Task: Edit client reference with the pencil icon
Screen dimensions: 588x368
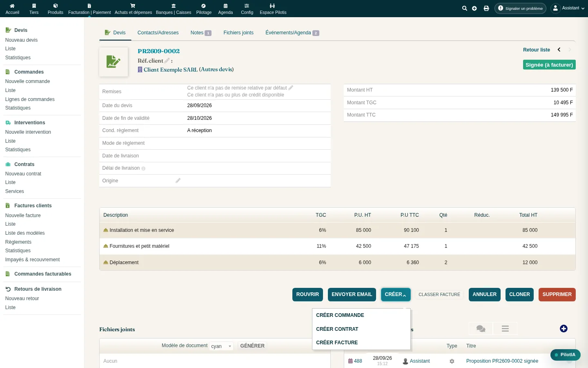Action: [x=167, y=61]
